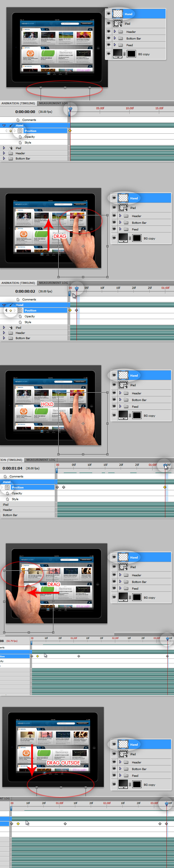174x868 pixels.
Task: Hide iPad layer in topmost Layers panel
Action: pos(108,23)
